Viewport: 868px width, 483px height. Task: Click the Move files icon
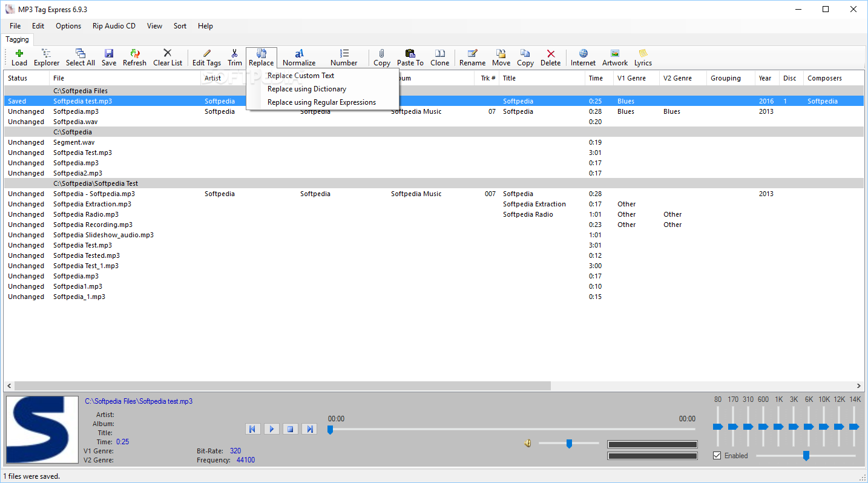pyautogui.click(x=501, y=58)
